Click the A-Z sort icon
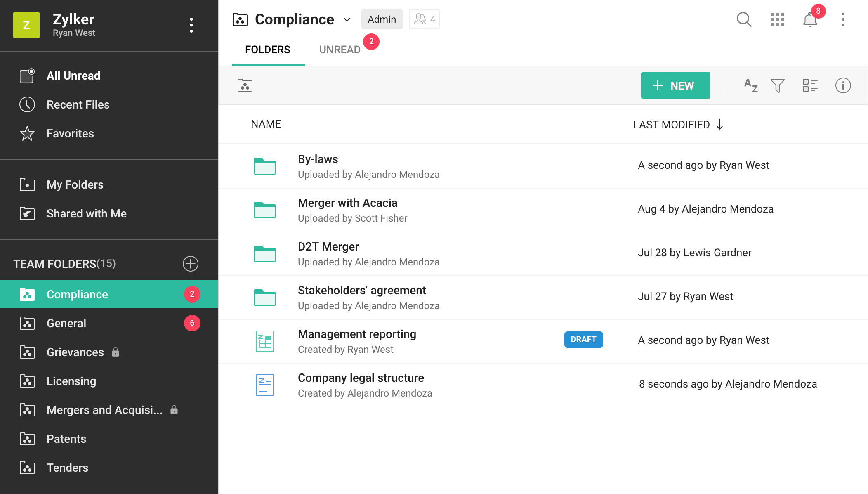This screenshot has width=868, height=494. point(750,85)
